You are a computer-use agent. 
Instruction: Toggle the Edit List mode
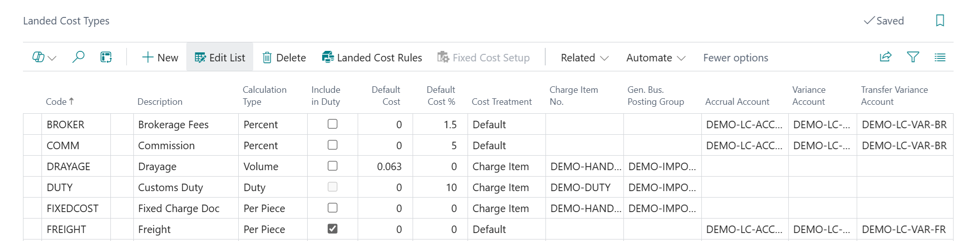pos(220,58)
